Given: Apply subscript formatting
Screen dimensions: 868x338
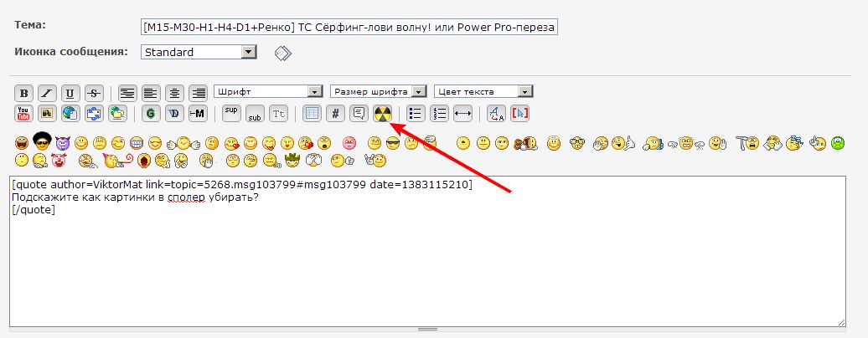Looking at the screenshot, I should point(256,114).
